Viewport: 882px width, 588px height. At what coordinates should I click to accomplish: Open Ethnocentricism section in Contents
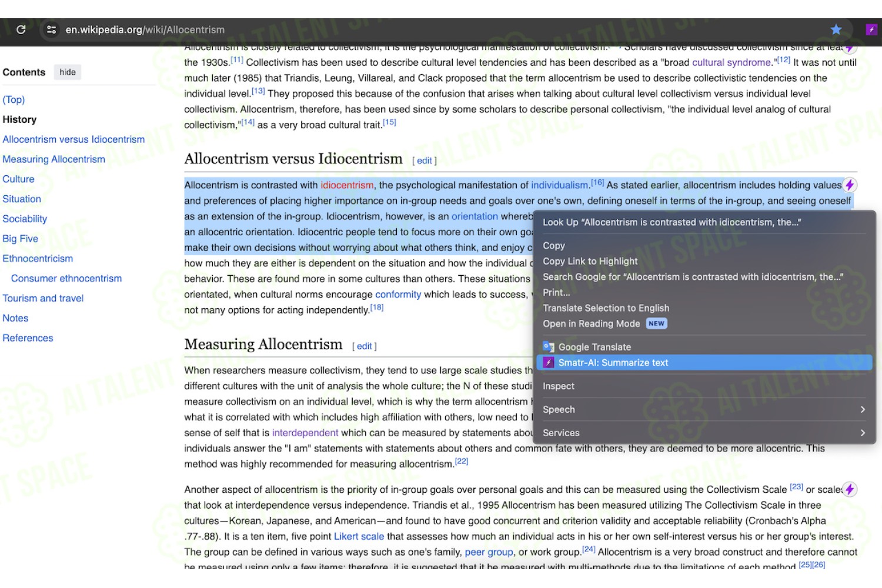coord(38,259)
